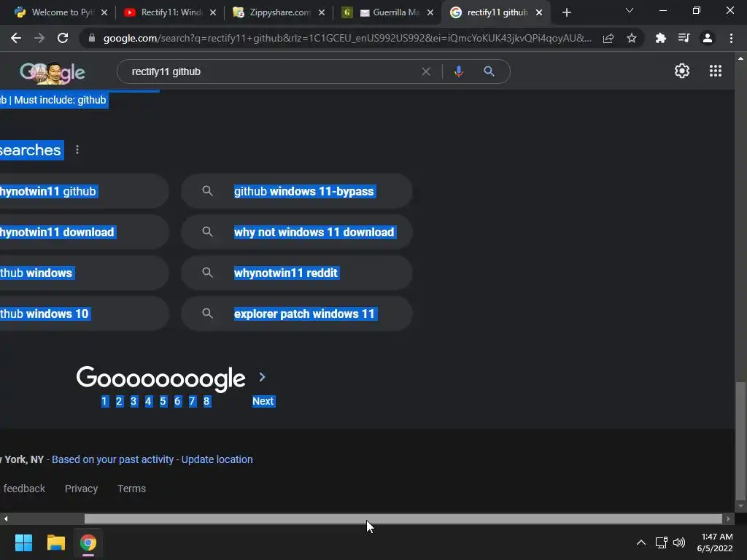Go to results page 5
The width and height of the screenshot is (747, 560).
[163, 402]
